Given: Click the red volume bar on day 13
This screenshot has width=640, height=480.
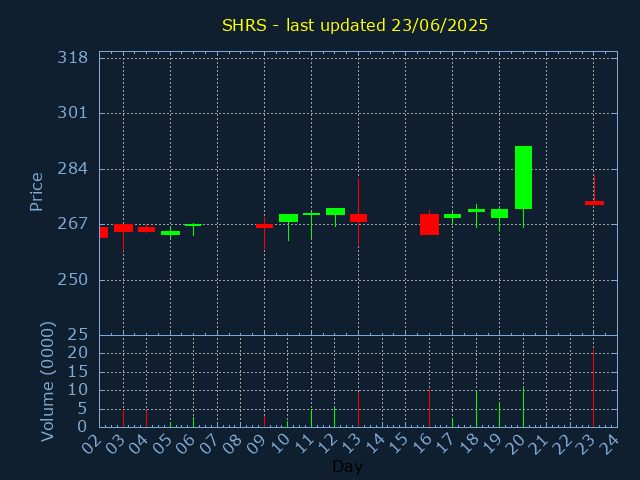Looking at the screenshot, I should [358, 409].
